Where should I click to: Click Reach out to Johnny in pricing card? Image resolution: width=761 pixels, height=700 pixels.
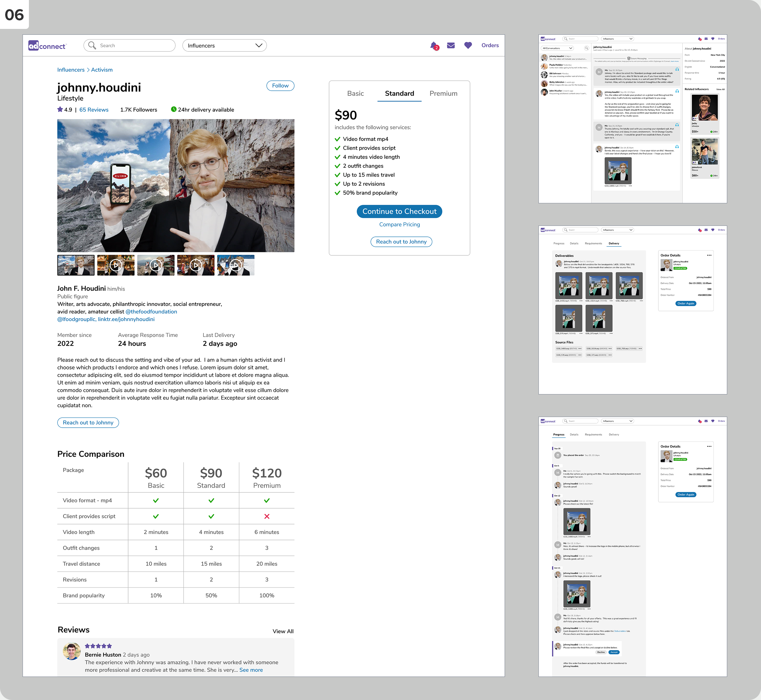(x=401, y=242)
